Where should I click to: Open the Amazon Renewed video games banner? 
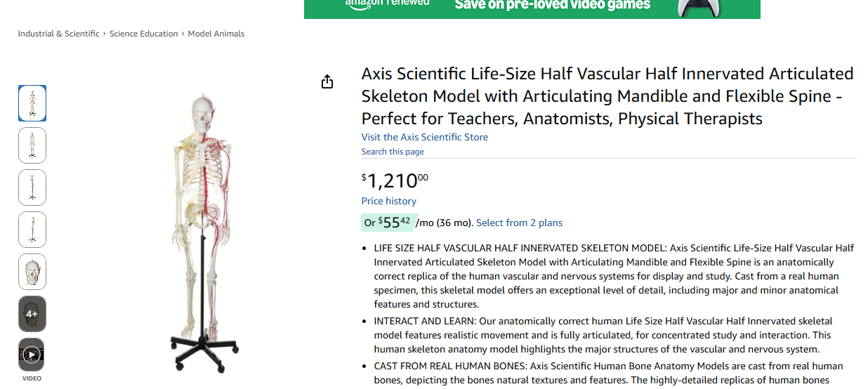tap(532, 8)
